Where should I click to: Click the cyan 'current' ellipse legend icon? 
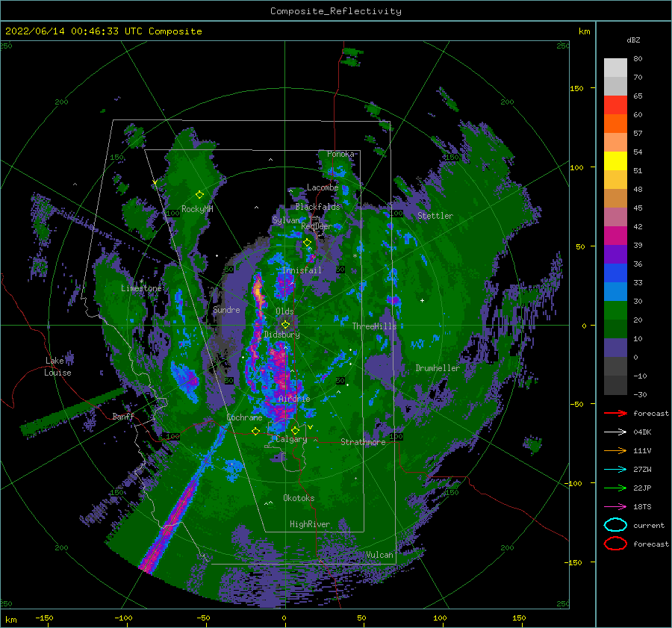pyautogui.click(x=615, y=525)
